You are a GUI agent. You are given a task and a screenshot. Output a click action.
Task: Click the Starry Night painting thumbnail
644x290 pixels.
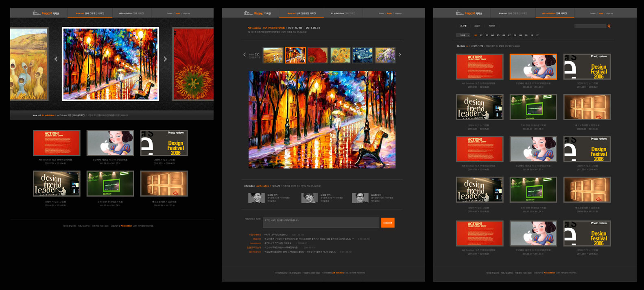pyautogui.click(x=362, y=55)
